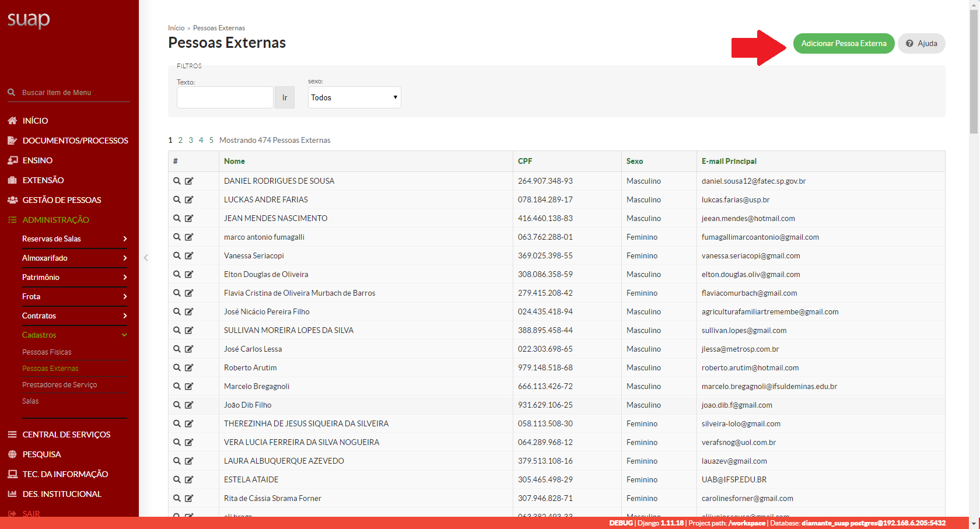Click the Ir filter button

click(285, 97)
